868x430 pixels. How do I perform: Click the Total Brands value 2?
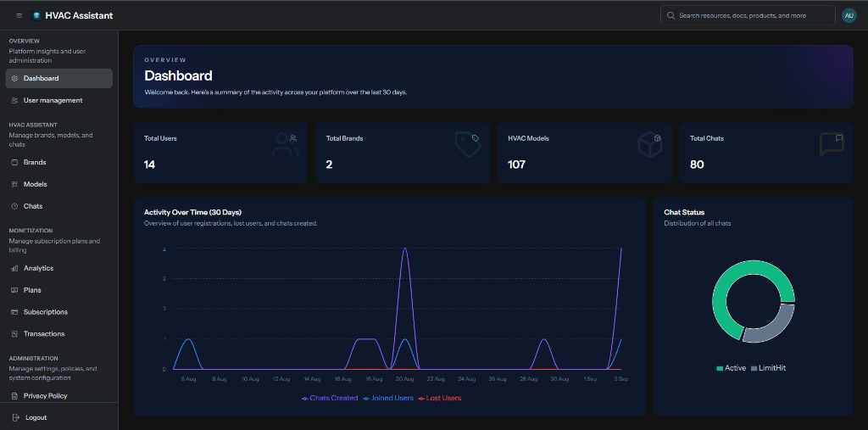pyautogui.click(x=329, y=165)
